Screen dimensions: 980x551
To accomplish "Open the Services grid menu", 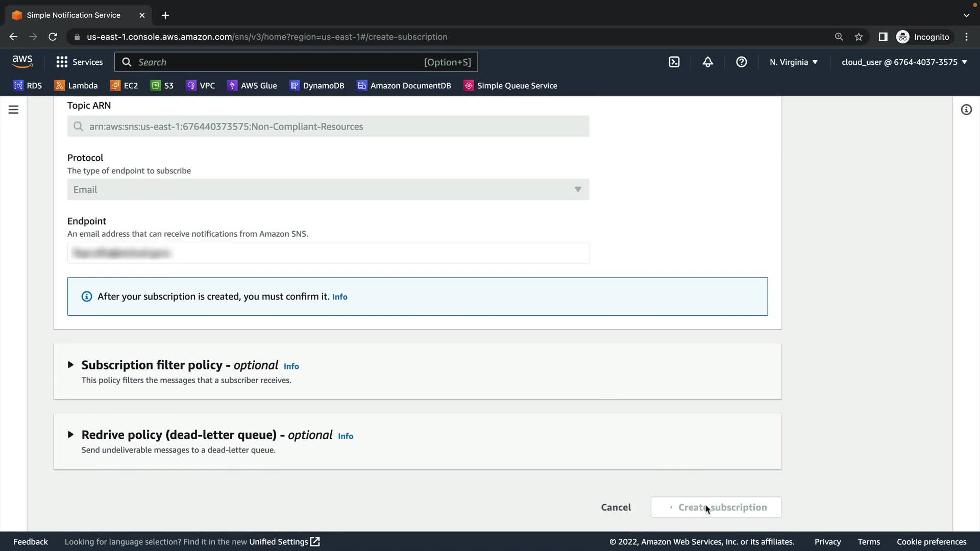I will (x=79, y=62).
